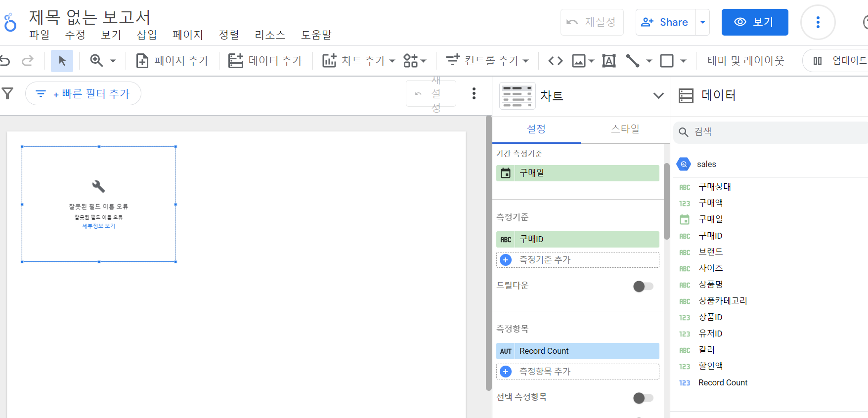Toggle the 선택 측정항목 switch
Screen dimensions: 868x418
pyautogui.click(x=643, y=398)
